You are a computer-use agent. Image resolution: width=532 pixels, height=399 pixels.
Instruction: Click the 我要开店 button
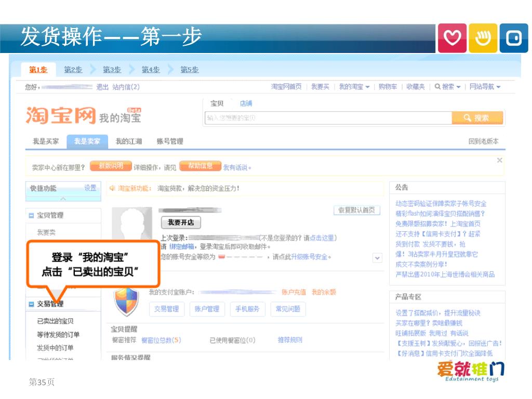tap(181, 222)
